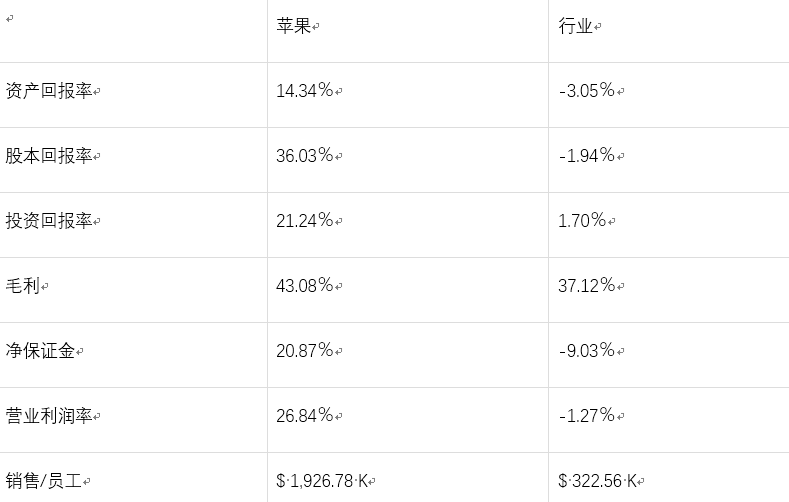The height and width of the screenshot is (502, 789).
Task: Click the -3.05% industry value
Action: click(587, 91)
